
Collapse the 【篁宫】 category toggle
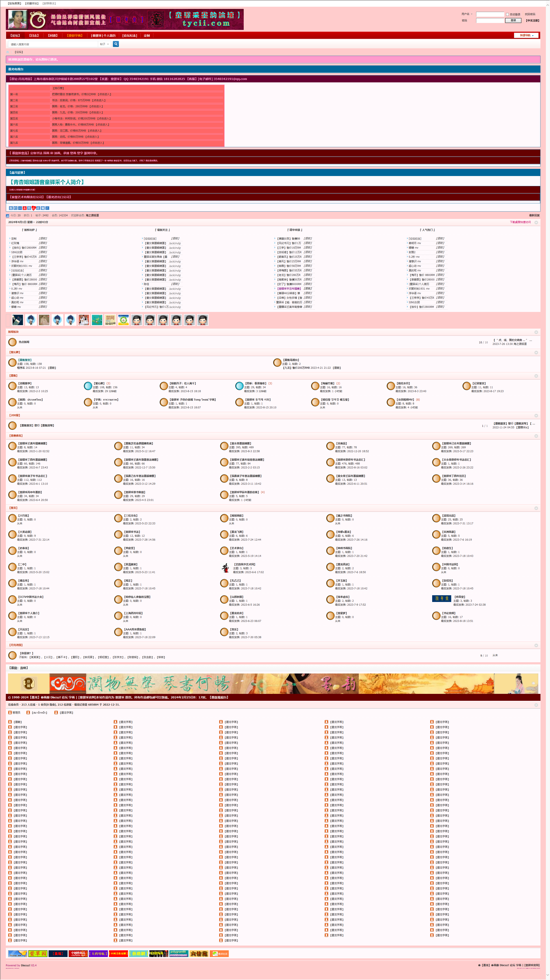536,508
